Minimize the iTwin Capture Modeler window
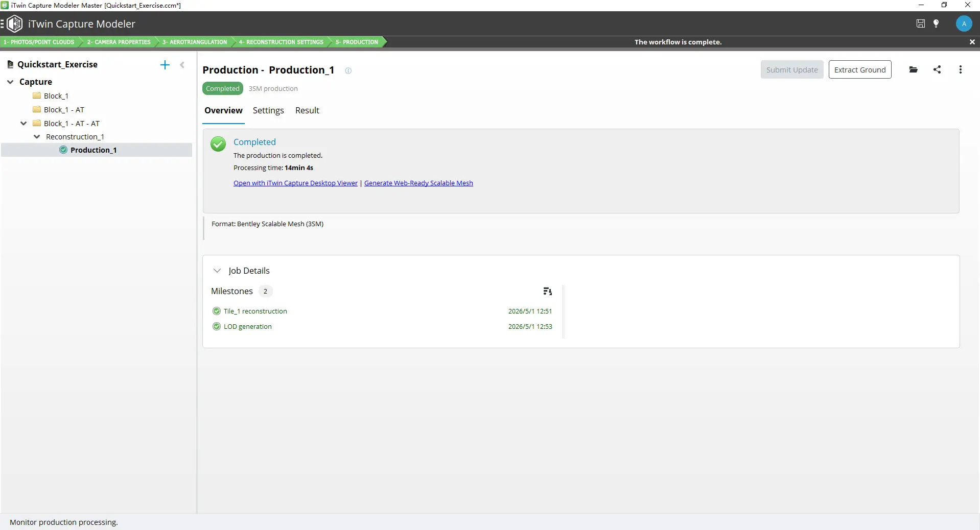The width and height of the screenshot is (980, 530). click(x=921, y=5)
